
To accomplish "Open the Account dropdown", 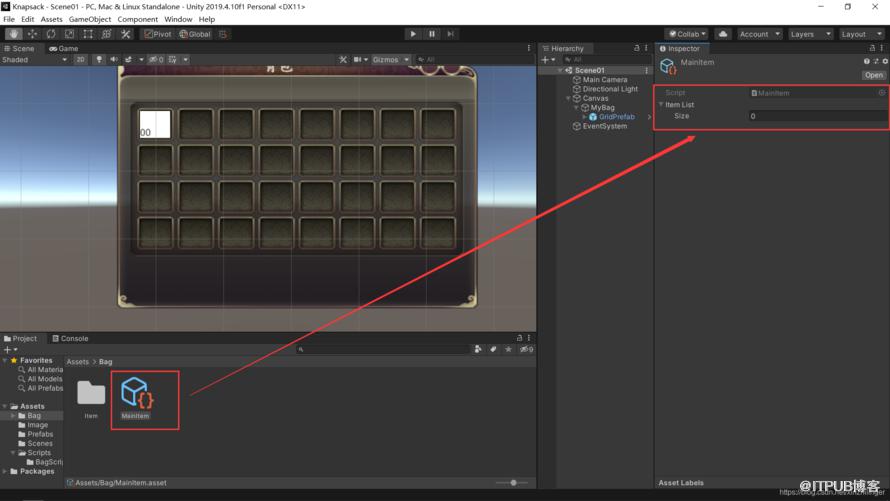I will tap(759, 34).
